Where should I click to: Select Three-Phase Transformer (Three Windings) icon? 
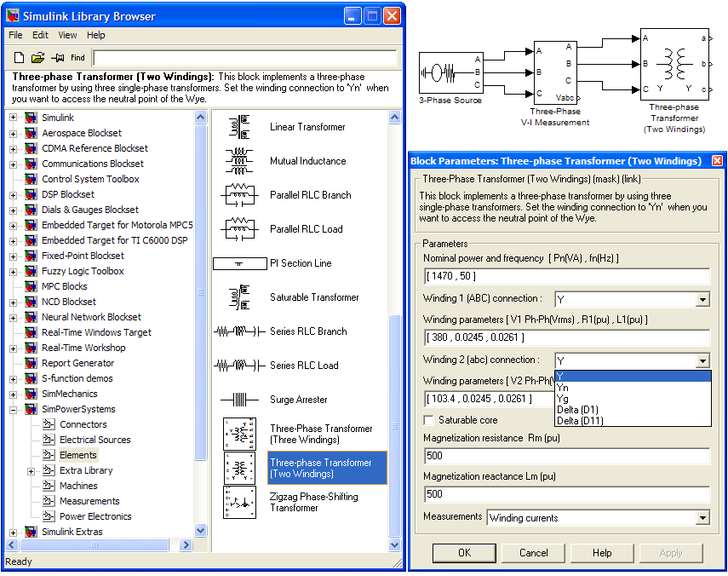click(239, 434)
